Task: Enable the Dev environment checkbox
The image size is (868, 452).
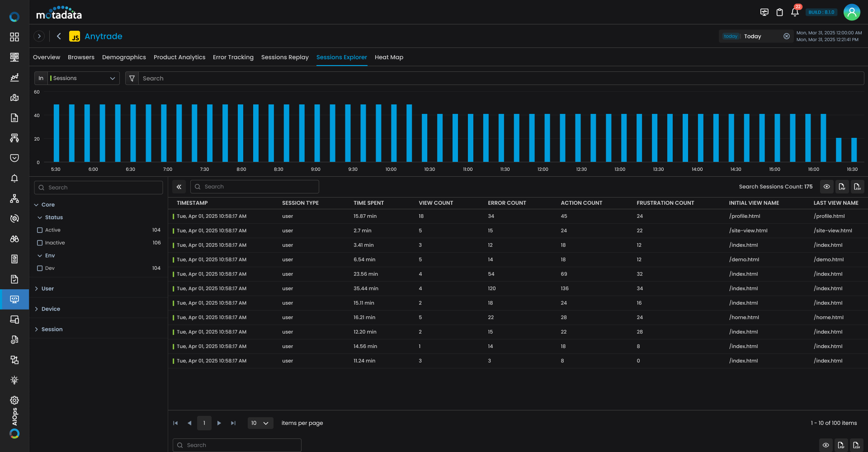Action: [39, 268]
